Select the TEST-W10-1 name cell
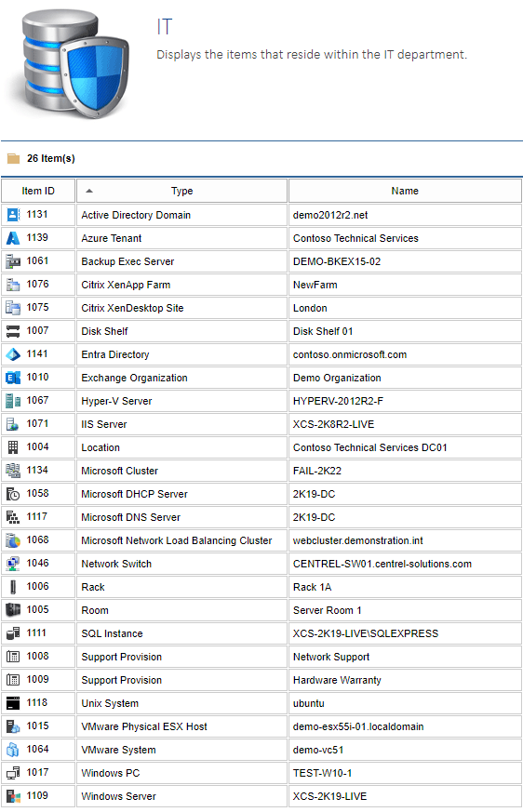The height and width of the screenshot is (812, 523). (405, 774)
